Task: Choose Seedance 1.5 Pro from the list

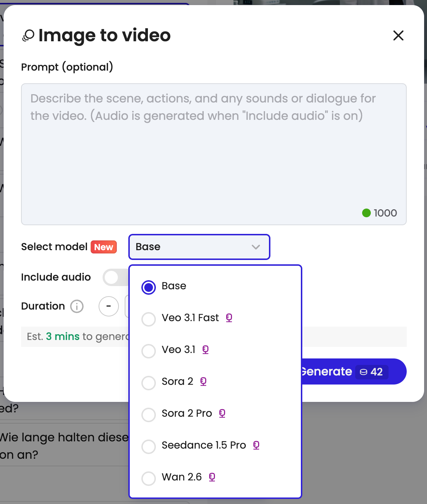Action: click(149, 446)
